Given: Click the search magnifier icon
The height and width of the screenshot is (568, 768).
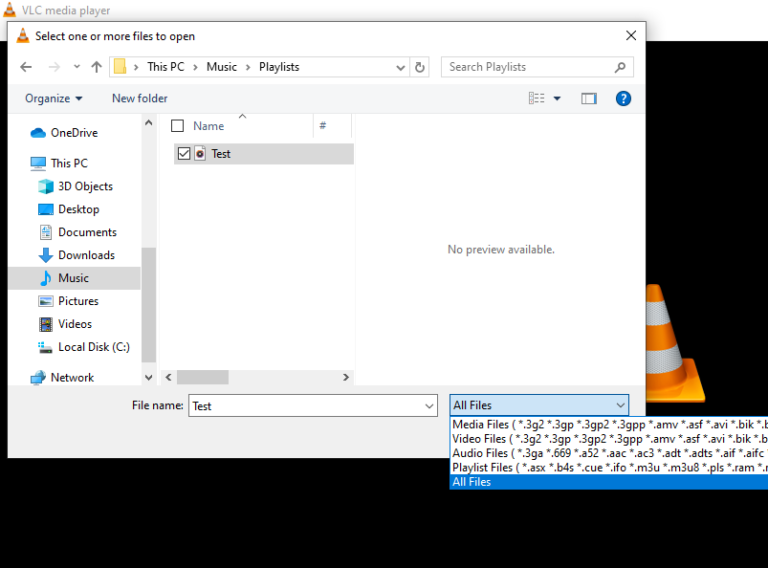Looking at the screenshot, I should (621, 67).
